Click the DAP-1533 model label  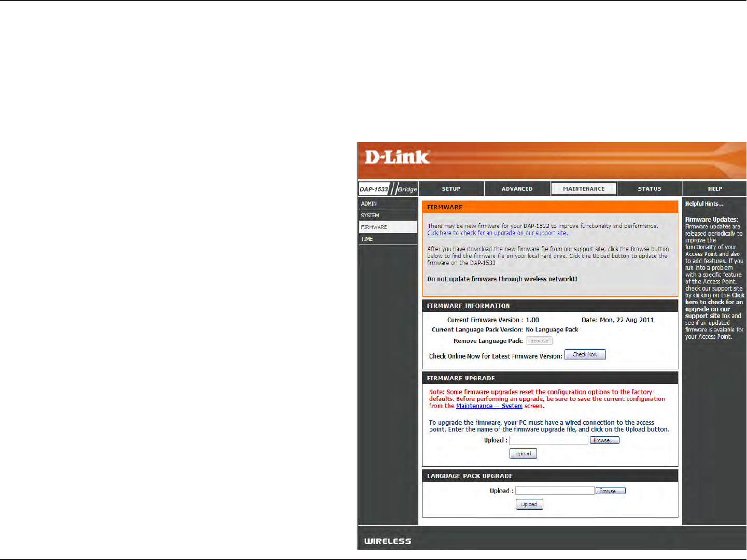coord(374,189)
